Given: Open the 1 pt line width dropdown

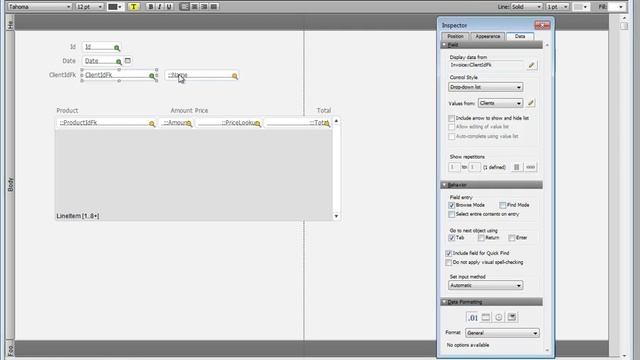Looking at the screenshot, I should (x=557, y=7).
